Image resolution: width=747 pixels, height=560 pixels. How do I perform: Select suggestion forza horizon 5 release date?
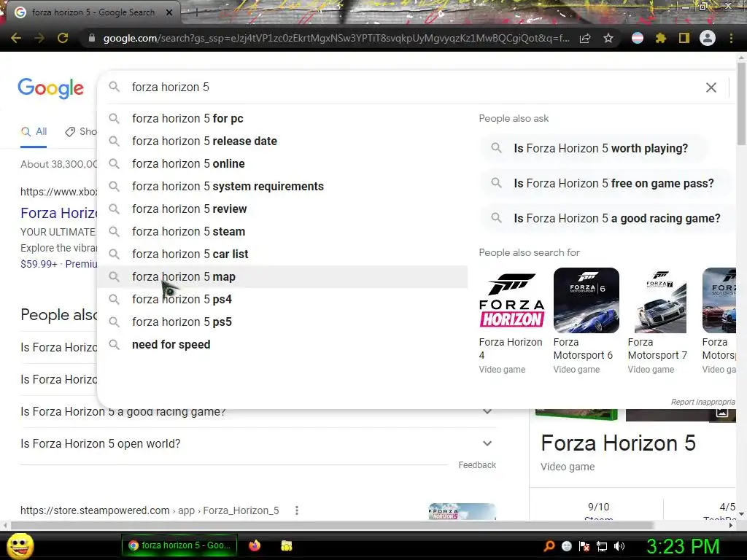click(282, 141)
